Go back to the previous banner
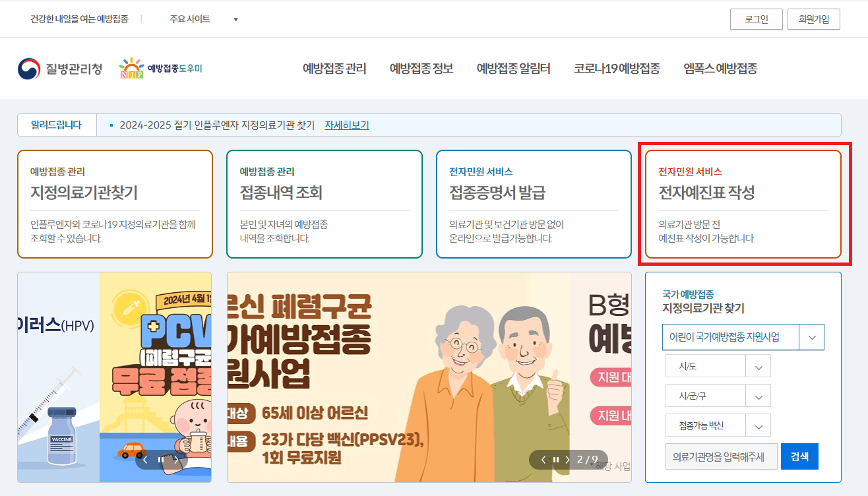The width and height of the screenshot is (868, 496). [543, 459]
